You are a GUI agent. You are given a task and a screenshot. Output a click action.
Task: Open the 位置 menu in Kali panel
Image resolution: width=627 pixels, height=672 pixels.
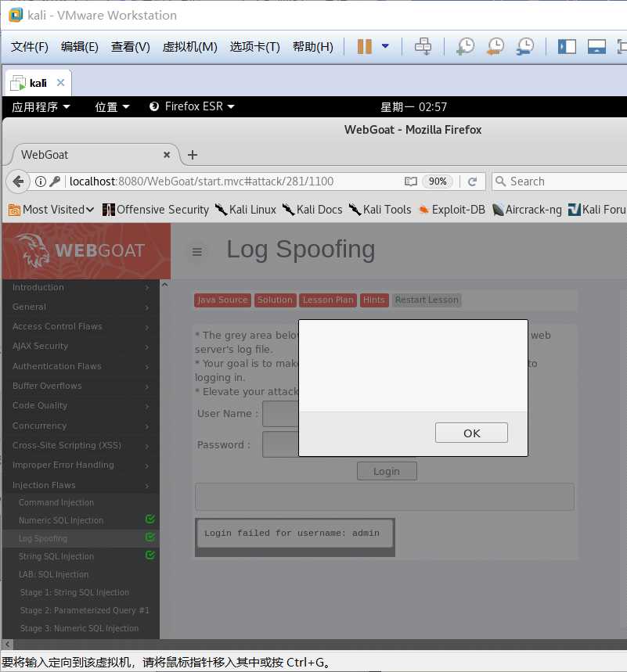[x=112, y=106]
